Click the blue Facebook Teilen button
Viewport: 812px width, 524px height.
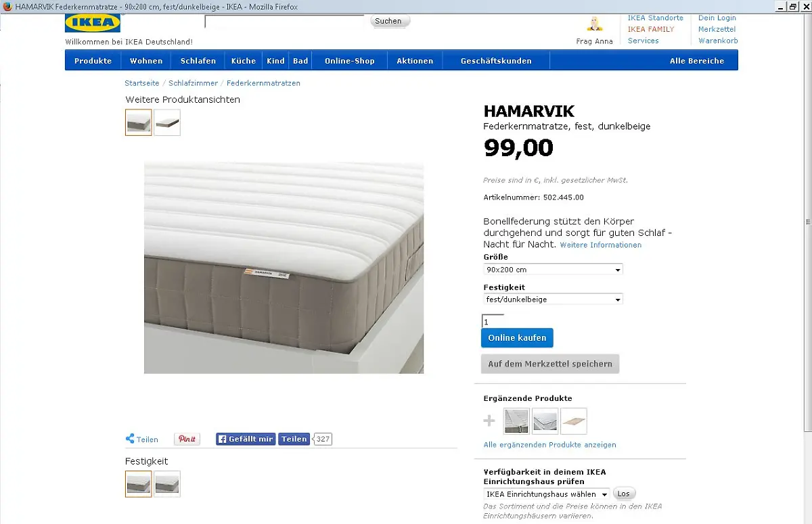click(x=294, y=439)
